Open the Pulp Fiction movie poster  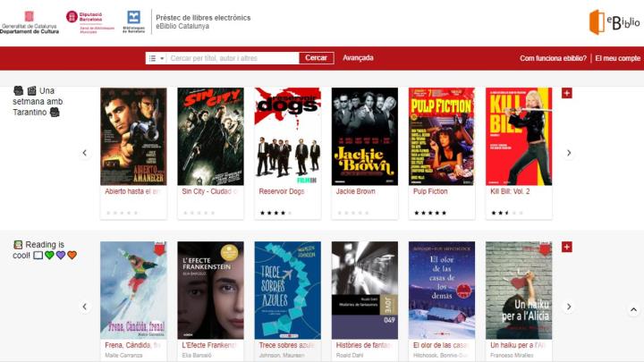[442, 136]
